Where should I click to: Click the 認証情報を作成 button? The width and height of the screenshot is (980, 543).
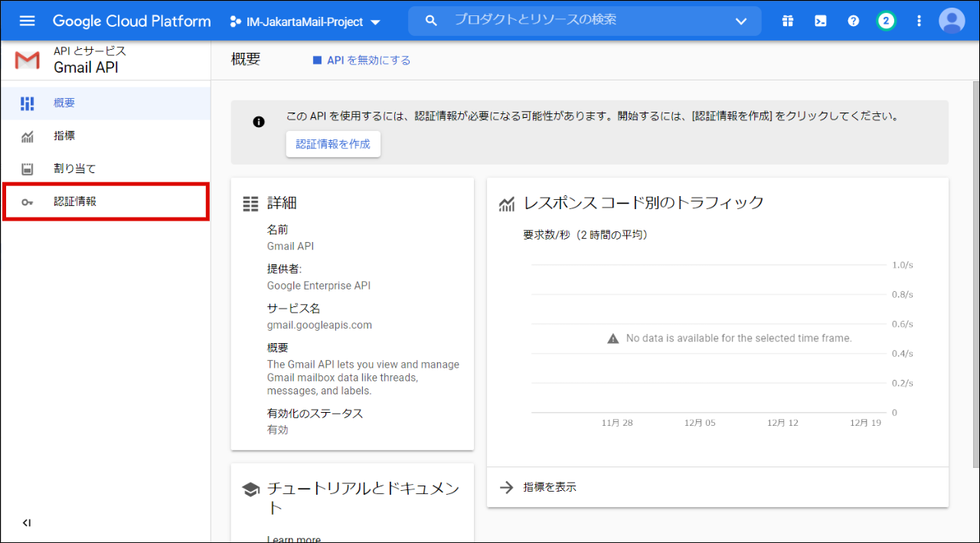click(333, 144)
